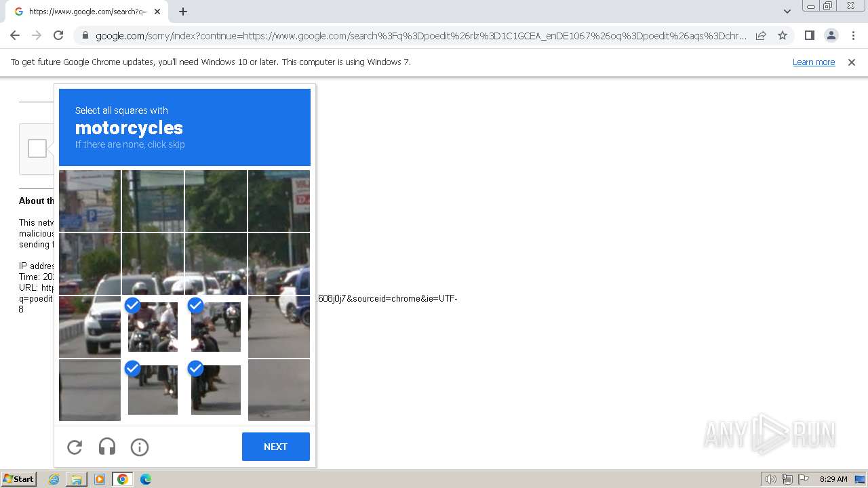
Task: Select the bottom-left road tile
Action: (x=90, y=390)
